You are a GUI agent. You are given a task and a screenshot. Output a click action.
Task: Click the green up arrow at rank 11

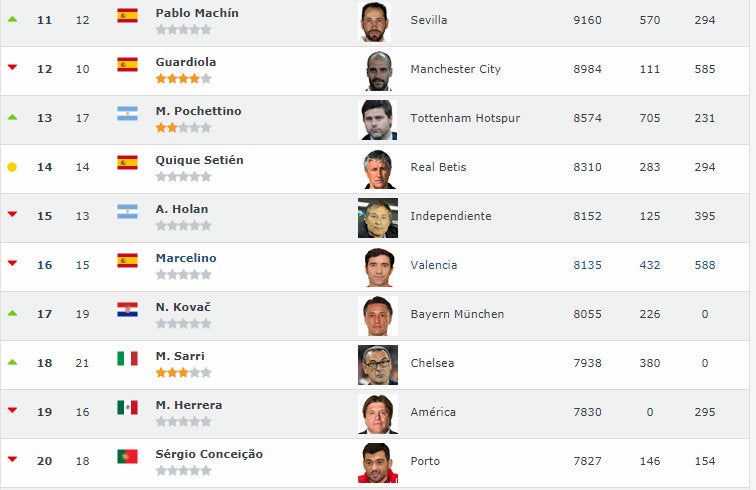(12, 19)
